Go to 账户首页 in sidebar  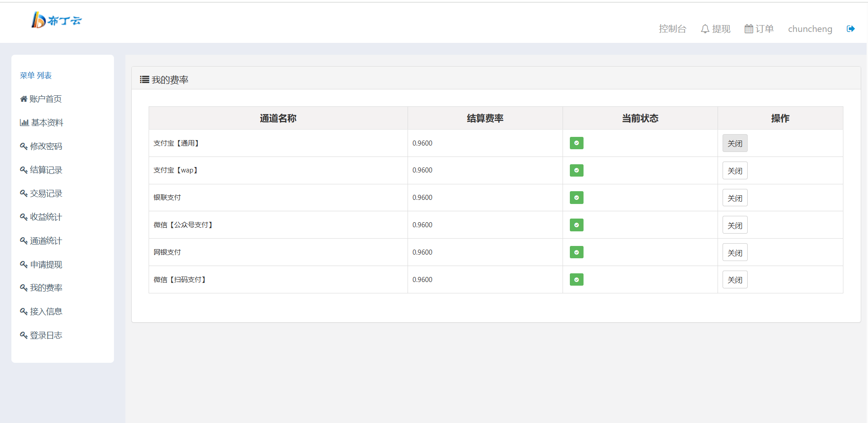[x=41, y=99]
